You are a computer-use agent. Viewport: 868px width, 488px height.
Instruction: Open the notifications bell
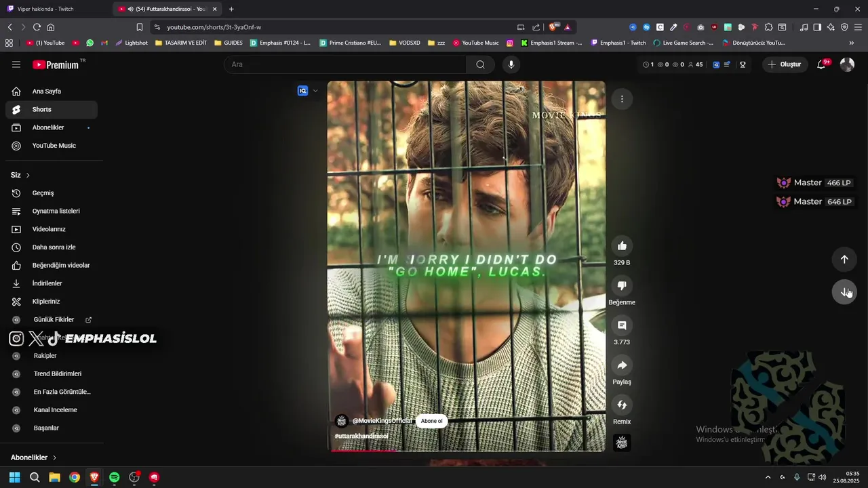click(821, 64)
